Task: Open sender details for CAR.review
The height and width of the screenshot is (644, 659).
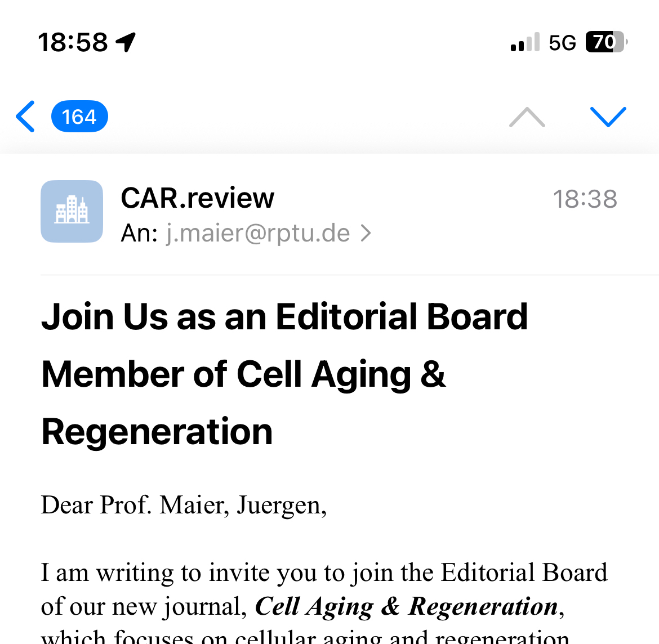Action: click(197, 198)
